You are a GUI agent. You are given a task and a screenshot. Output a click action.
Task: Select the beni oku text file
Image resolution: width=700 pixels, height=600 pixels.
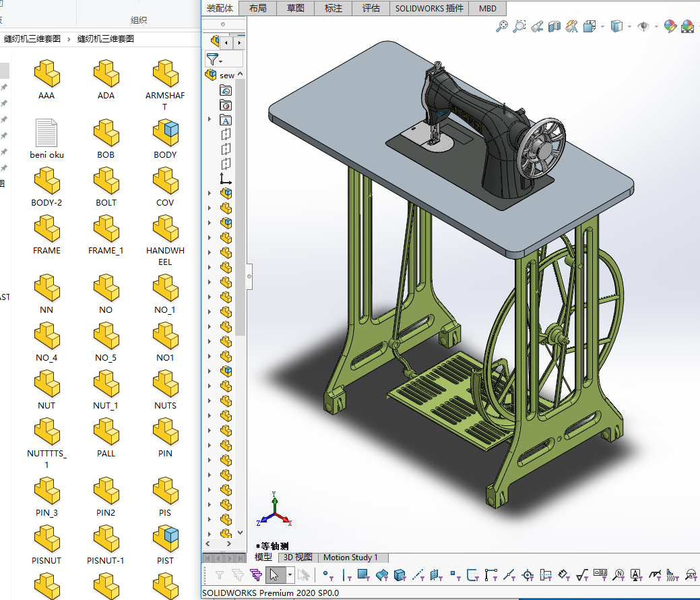(x=46, y=138)
